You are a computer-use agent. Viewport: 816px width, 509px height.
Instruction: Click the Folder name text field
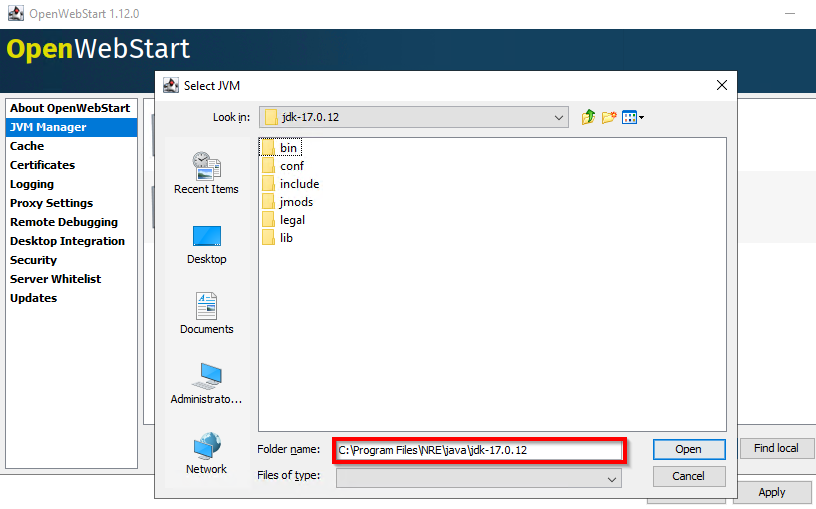pyautogui.click(x=479, y=450)
